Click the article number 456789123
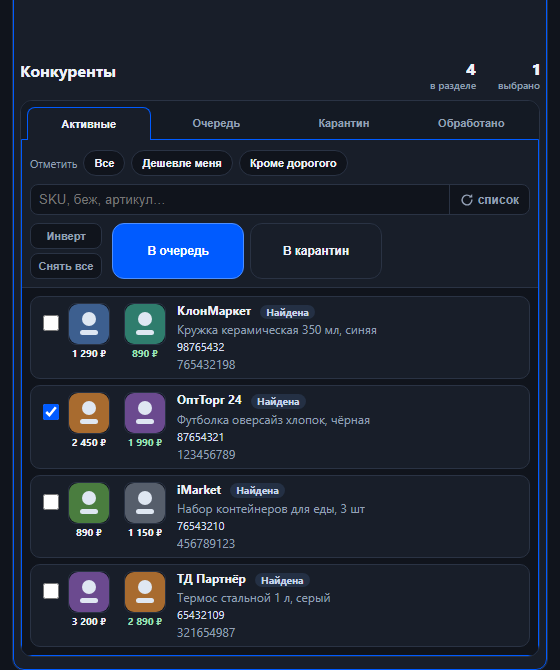 pos(206,544)
